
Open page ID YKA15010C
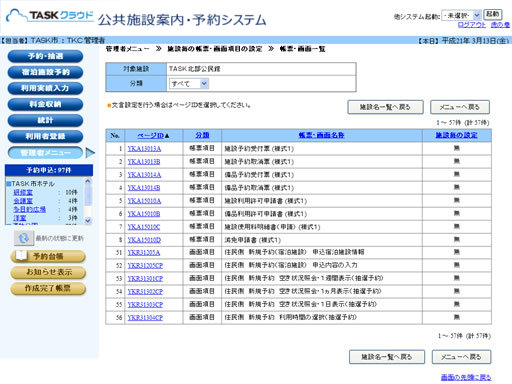(x=144, y=227)
